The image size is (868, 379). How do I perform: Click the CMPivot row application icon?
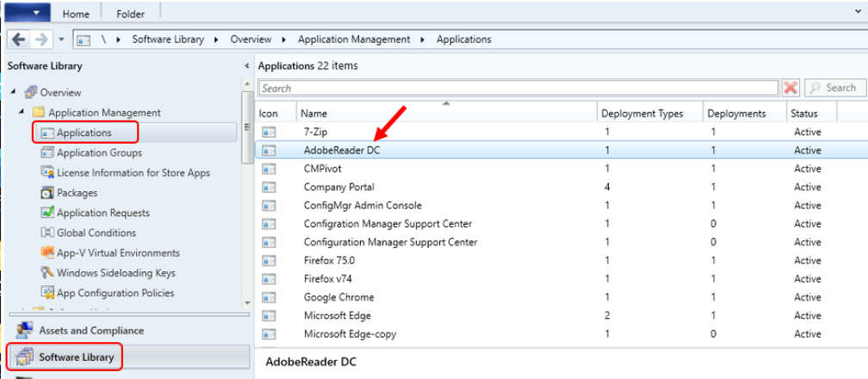(269, 169)
